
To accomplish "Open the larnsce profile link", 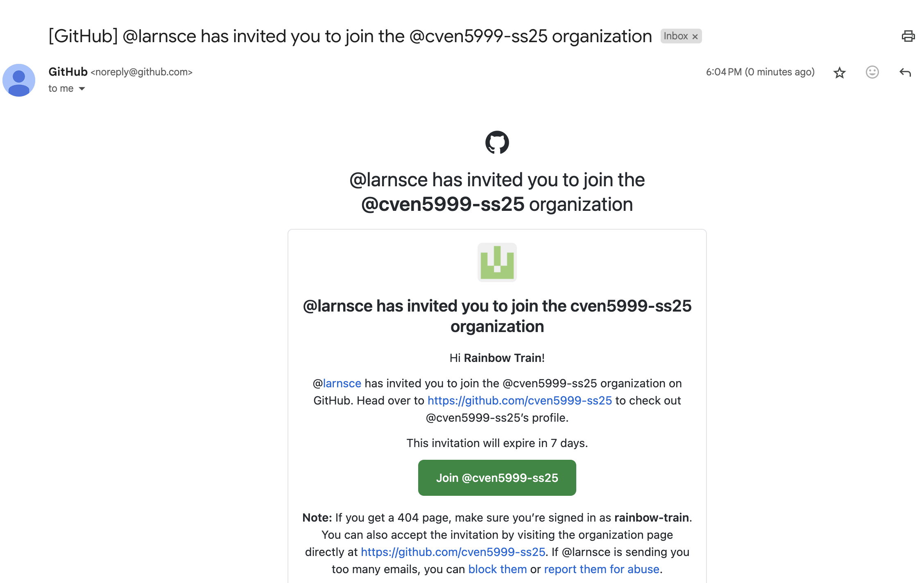I will [x=342, y=383].
